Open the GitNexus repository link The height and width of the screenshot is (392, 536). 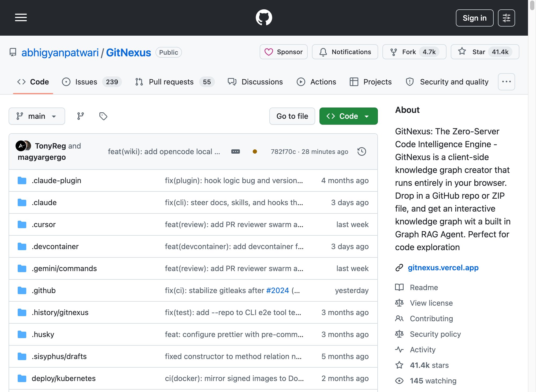(x=128, y=52)
